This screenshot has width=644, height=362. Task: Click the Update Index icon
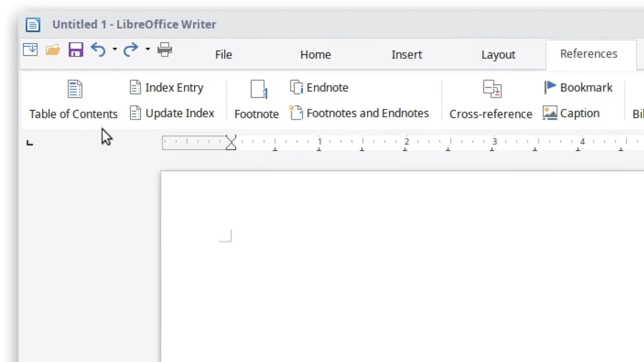pos(135,113)
